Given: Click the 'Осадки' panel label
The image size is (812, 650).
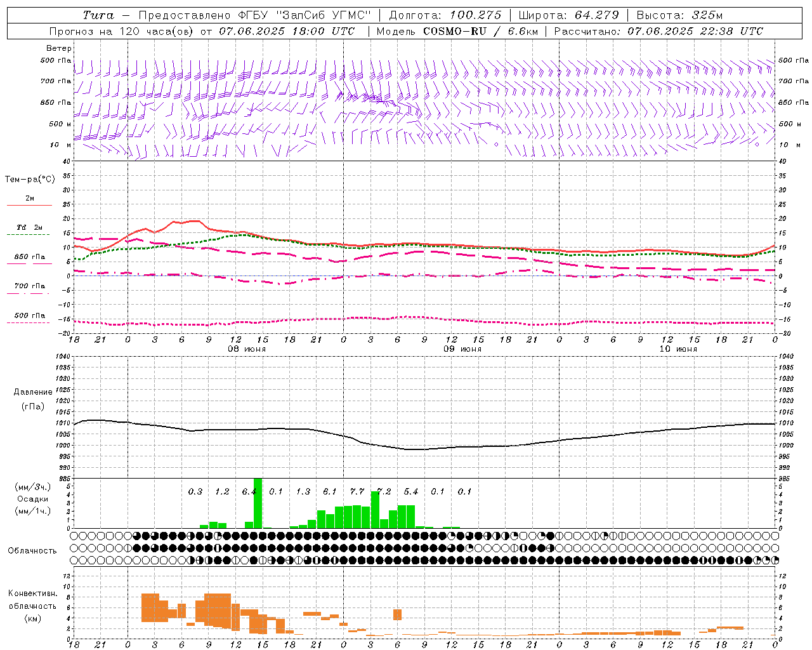Looking at the screenshot, I should pyautogui.click(x=33, y=499).
